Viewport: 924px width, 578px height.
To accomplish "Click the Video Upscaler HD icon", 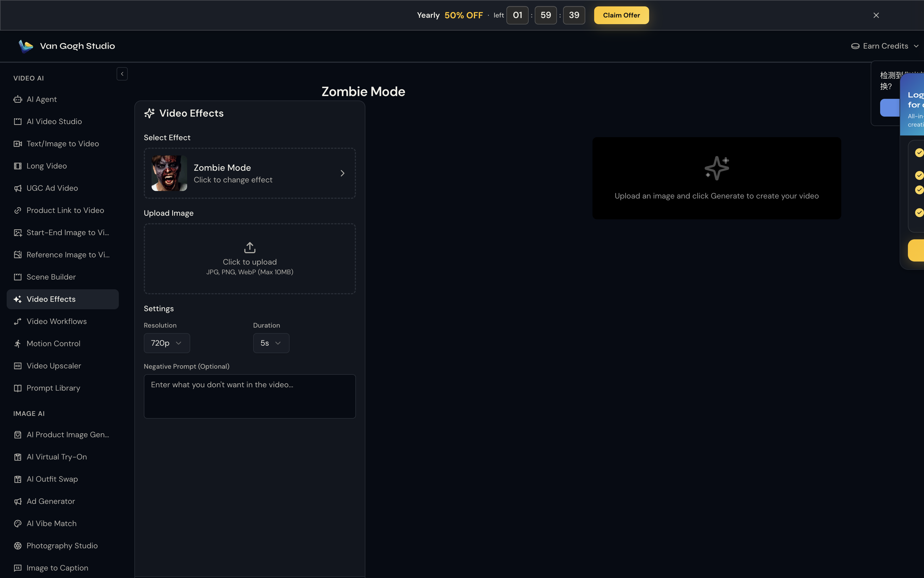I will coord(17,366).
